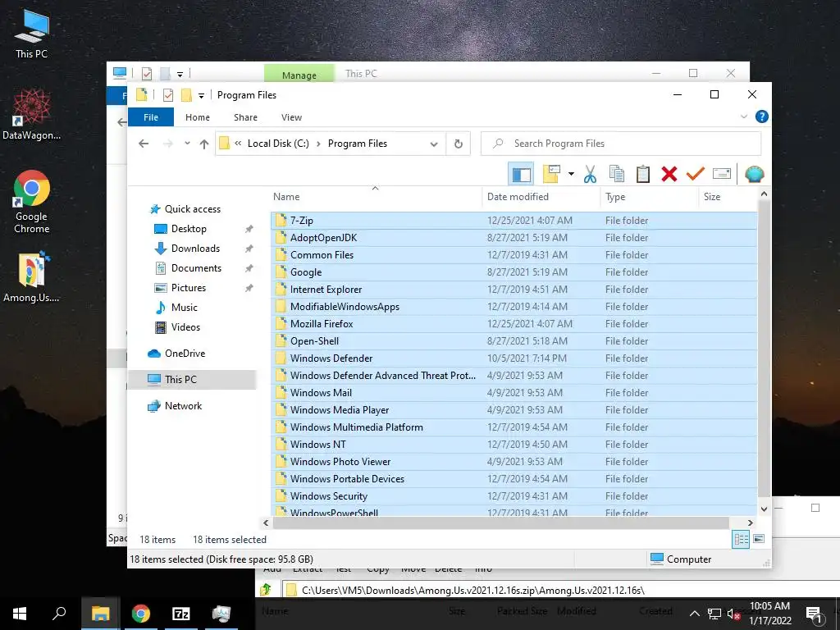Viewport: 840px width, 630px height.
Task: Select Desktop in navigation pane
Action: point(189,229)
